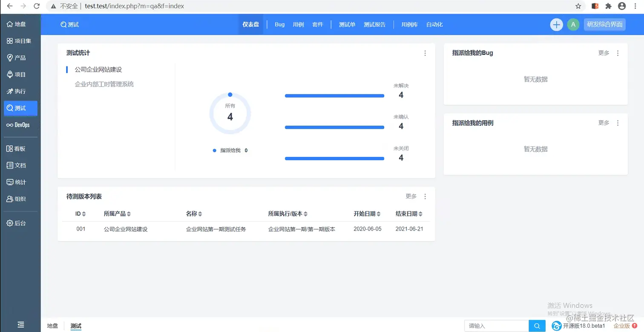Open DevOps in the sidebar
Screen dimensions: 644x332
tap(20, 125)
